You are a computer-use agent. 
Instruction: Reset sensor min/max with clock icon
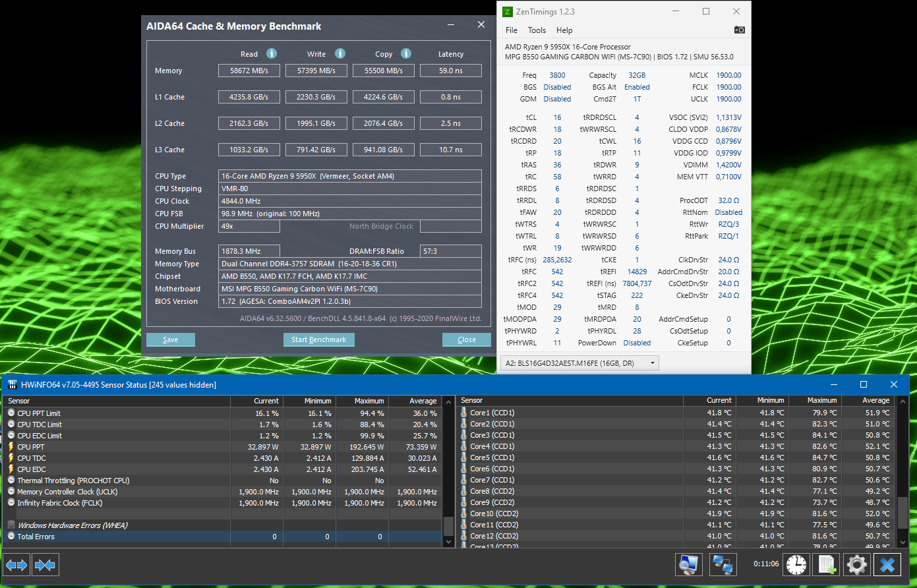(796, 565)
